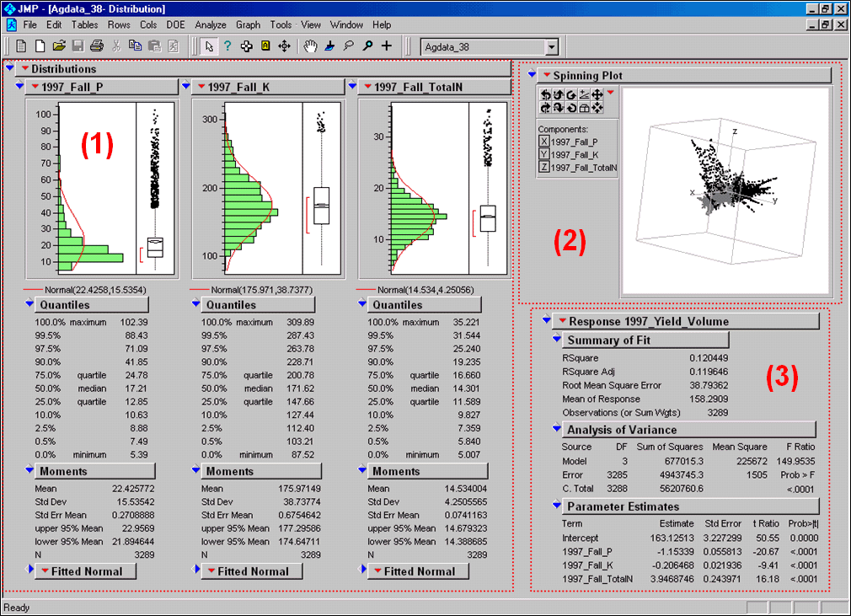Open the Agdata_38 table dropdown

pyautogui.click(x=552, y=47)
